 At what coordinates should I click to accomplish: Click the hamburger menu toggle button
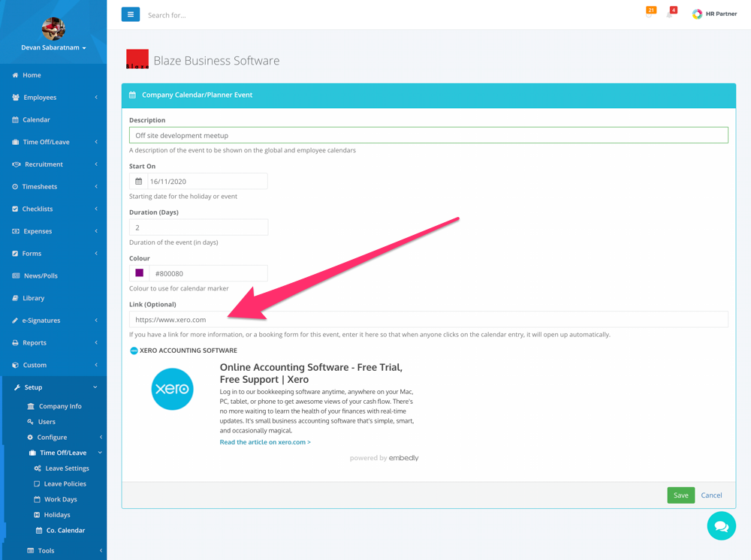130,14
